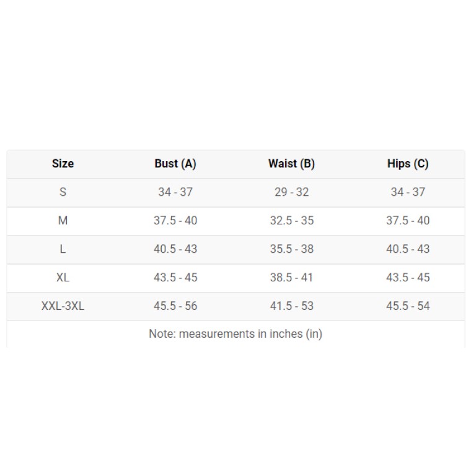Select the Waist (B) column header
The width and height of the screenshot is (476, 476).
(x=291, y=164)
